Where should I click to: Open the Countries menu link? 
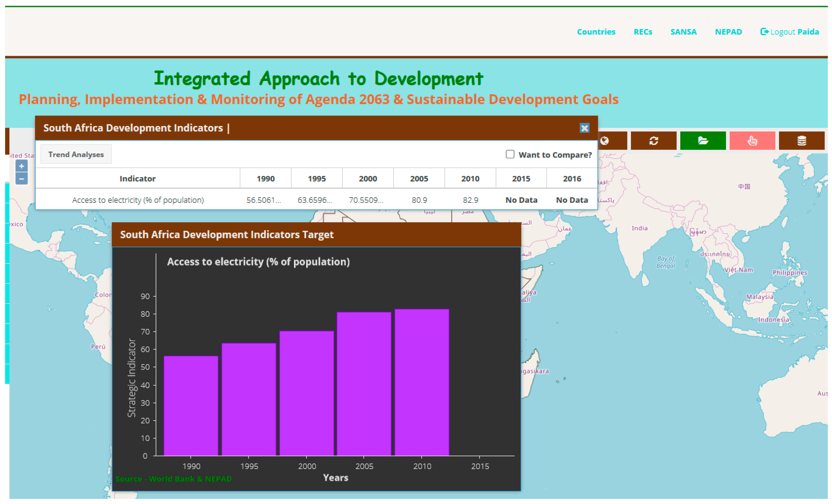(596, 32)
